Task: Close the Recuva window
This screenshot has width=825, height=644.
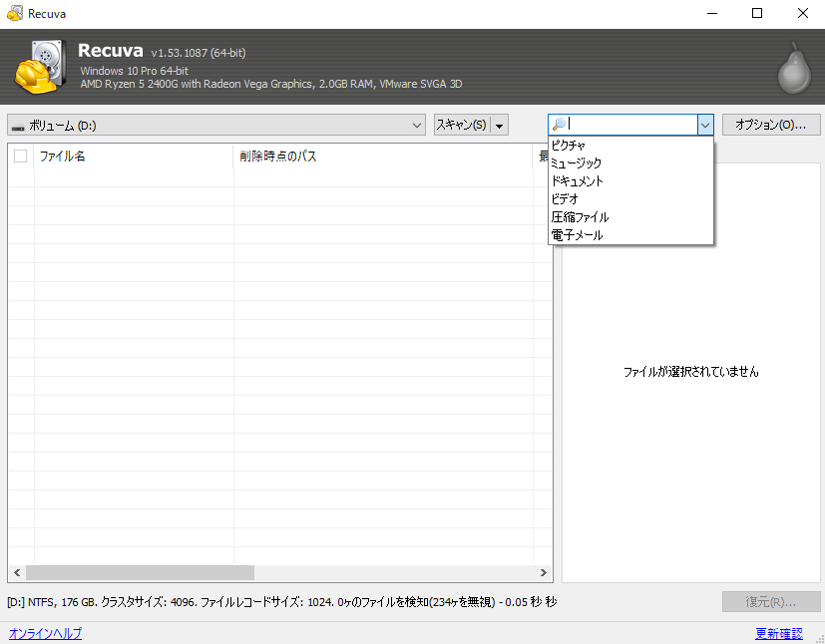Action: click(x=803, y=14)
